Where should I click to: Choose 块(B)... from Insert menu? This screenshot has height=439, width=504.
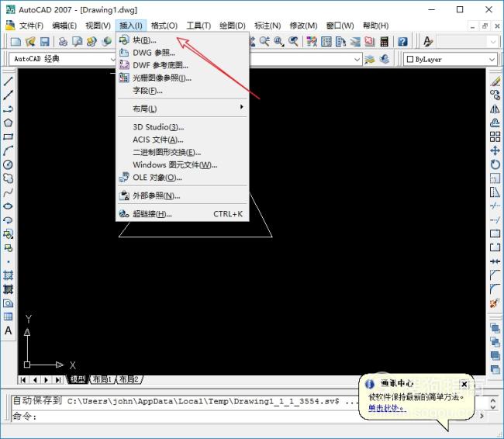pyautogui.click(x=182, y=40)
